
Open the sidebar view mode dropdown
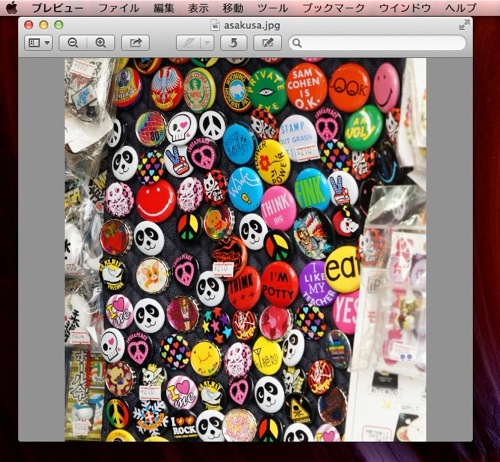tap(39, 43)
